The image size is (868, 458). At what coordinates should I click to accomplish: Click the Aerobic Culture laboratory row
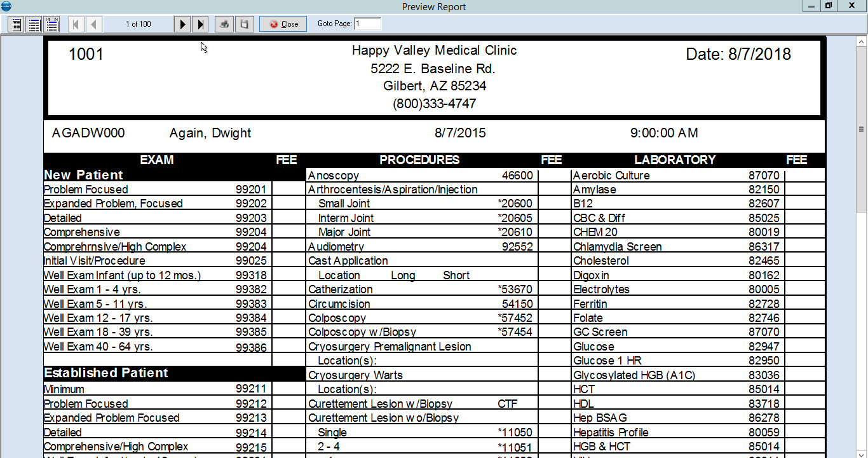click(x=678, y=176)
